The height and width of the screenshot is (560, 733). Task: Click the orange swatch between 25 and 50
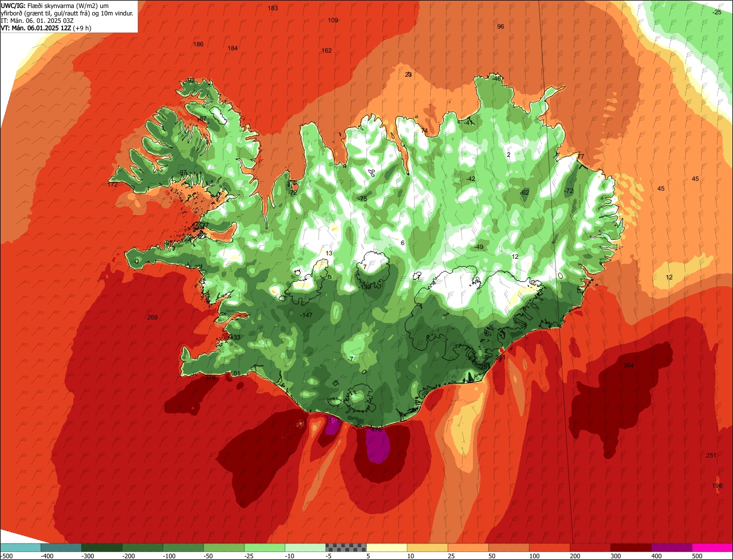pos(468,547)
